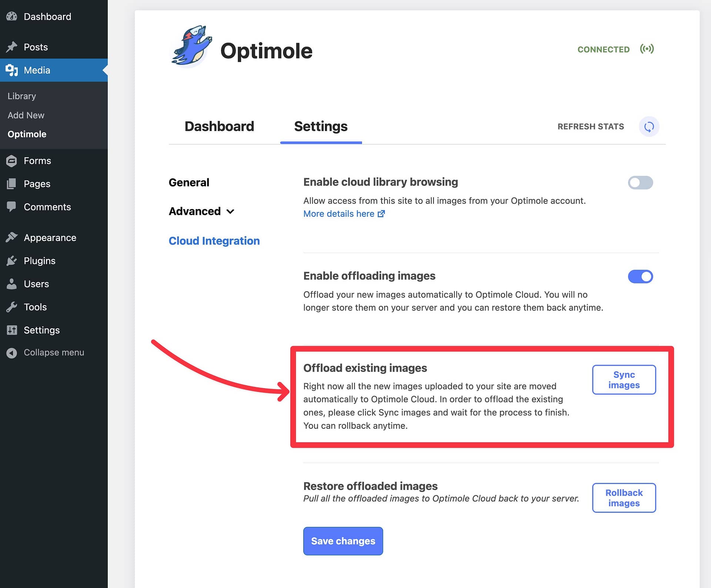
Task: Click the Rollback images button
Action: (624, 498)
